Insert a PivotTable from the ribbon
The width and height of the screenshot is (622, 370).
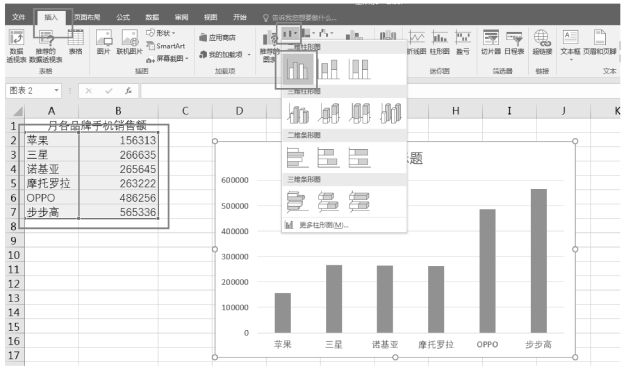tap(17, 46)
